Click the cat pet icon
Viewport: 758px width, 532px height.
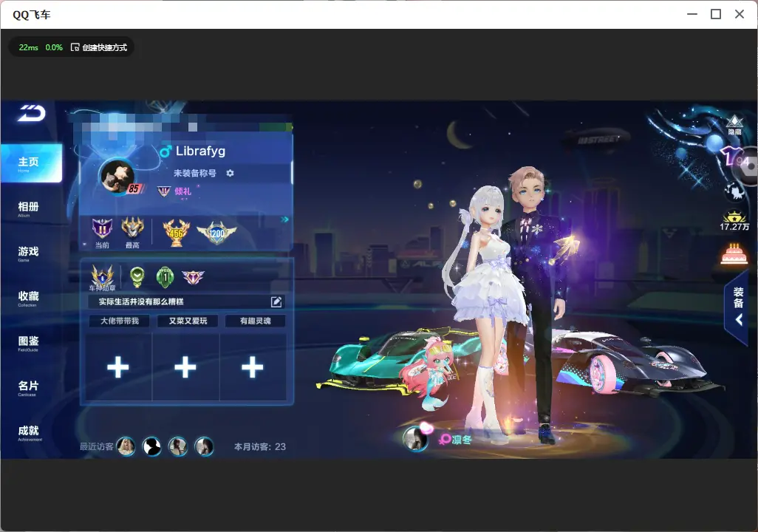point(734,191)
